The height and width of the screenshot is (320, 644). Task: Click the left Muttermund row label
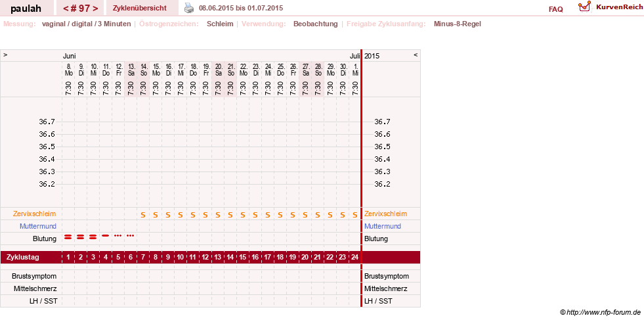coord(38,226)
